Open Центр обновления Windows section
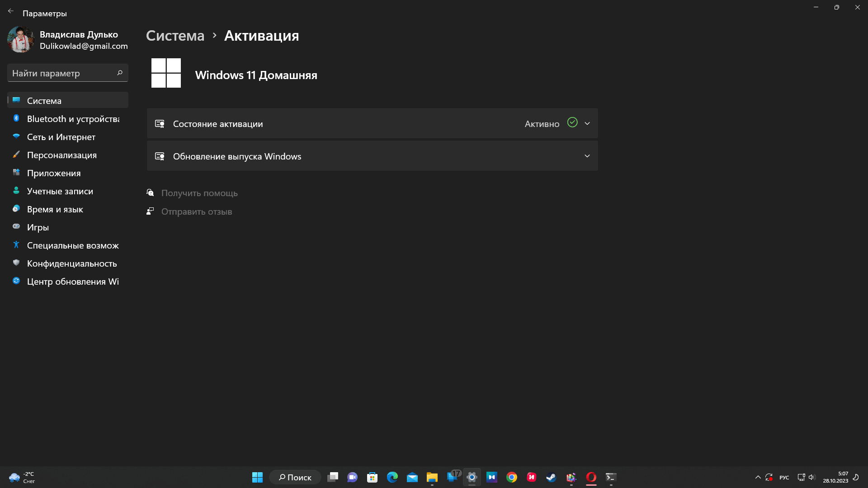 pyautogui.click(x=68, y=281)
